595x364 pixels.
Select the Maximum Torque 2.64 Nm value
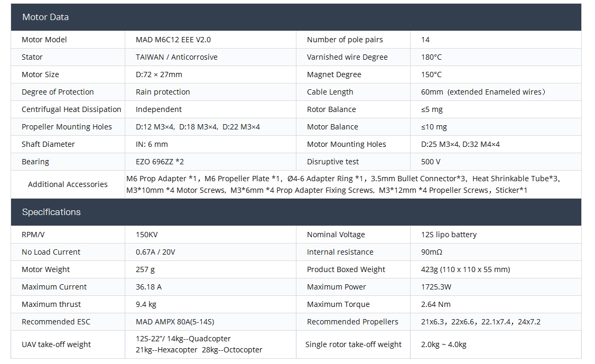(436, 304)
